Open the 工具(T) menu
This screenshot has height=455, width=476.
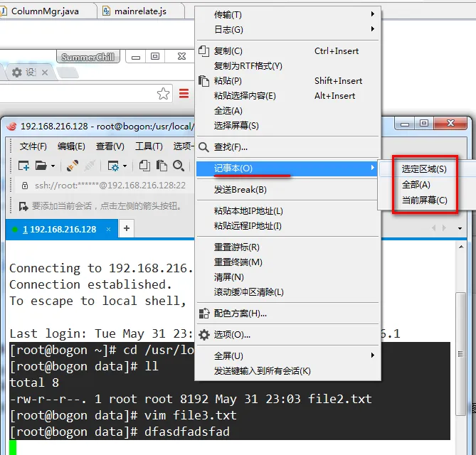149,146
